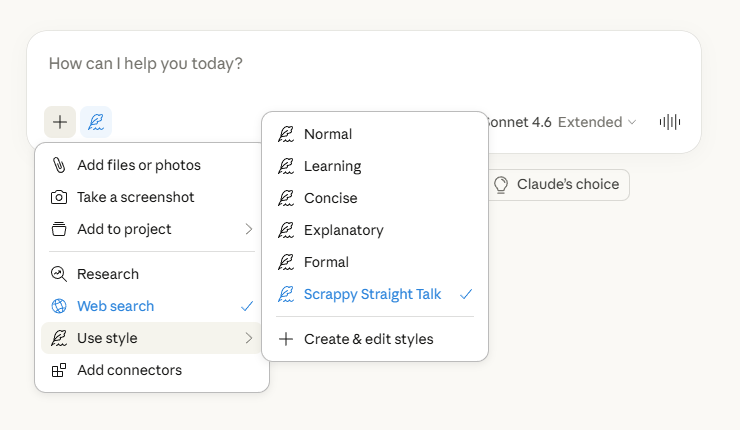The height and width of the screenshot is (430, 740).
Task: Select the Formal style option
Action: click(326, 262)
